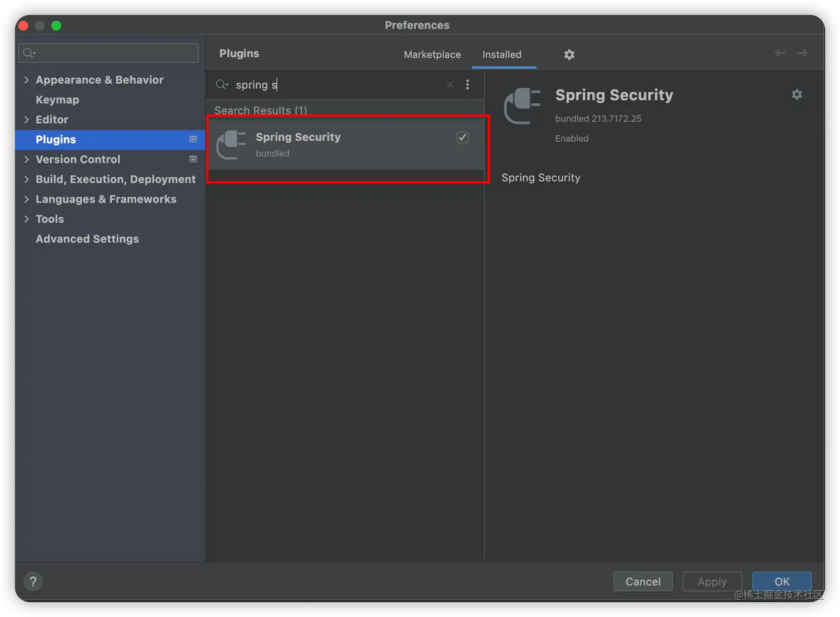Open the help question mark button

[33, 581]
